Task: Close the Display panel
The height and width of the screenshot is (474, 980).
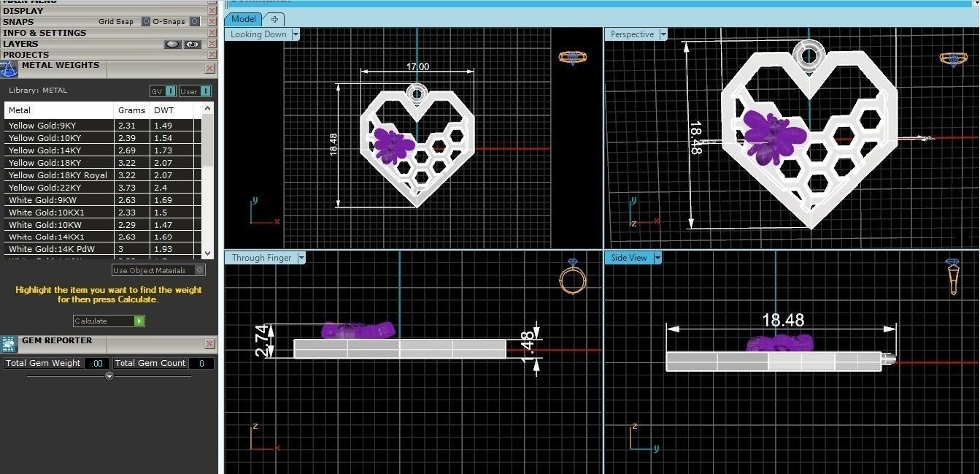Action: pos(212,11)
